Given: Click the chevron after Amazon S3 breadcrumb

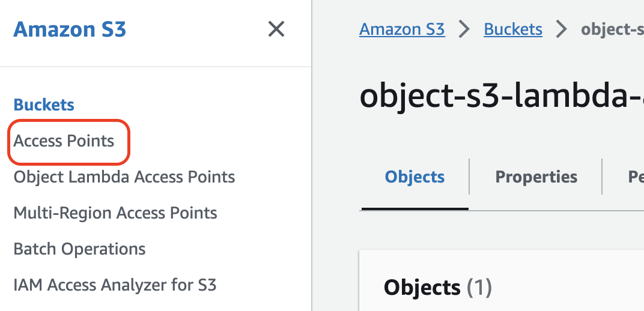Looking at the screenshot, I should 464,29.
